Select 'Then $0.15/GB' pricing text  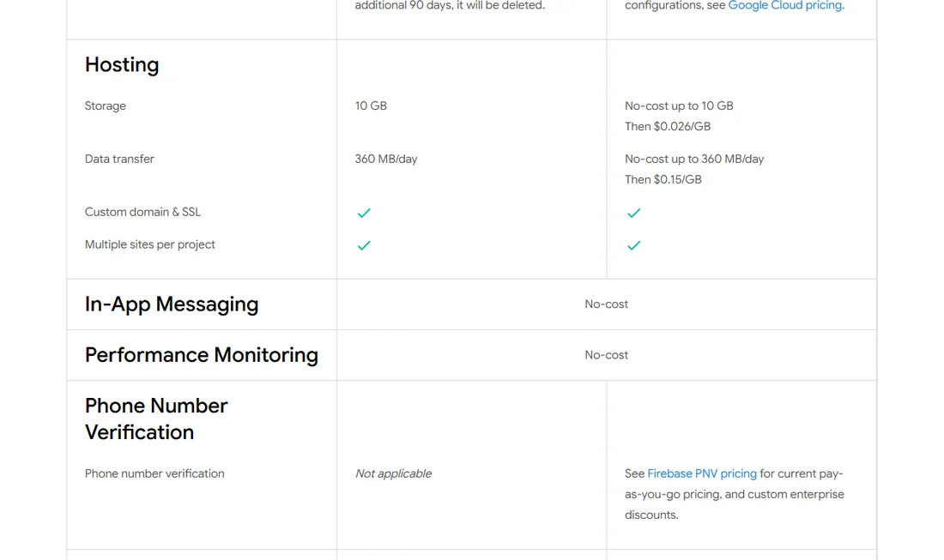pyautogui.click(x=663, y=179)
